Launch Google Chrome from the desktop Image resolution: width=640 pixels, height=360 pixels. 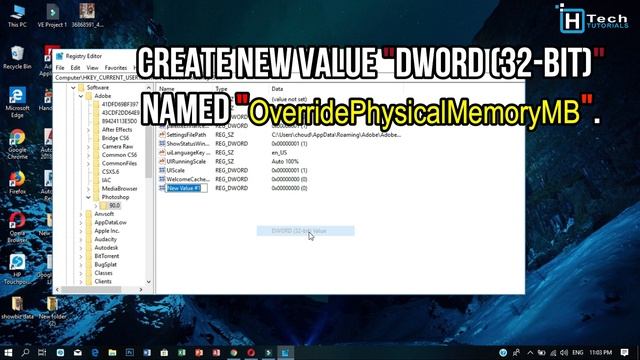coord(17,144)
